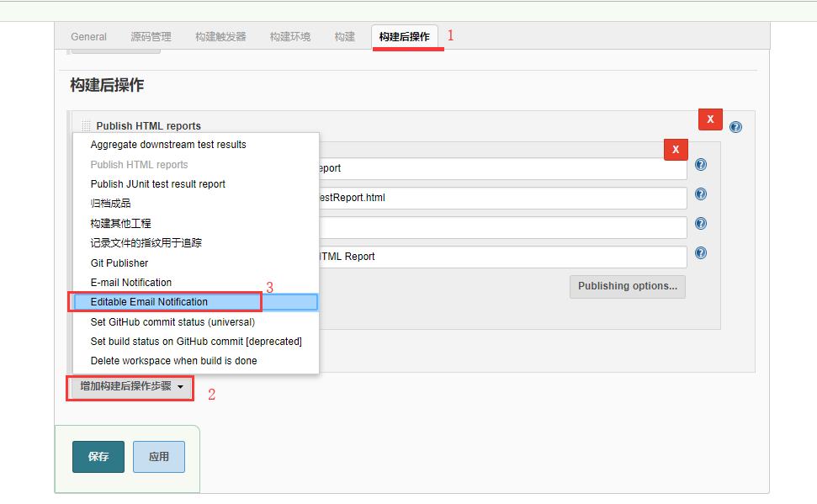This screenshot has width=817, height=504.
Task: Focus the estReport.html input field
Action: pyautogui.click(x=502, y=198)
